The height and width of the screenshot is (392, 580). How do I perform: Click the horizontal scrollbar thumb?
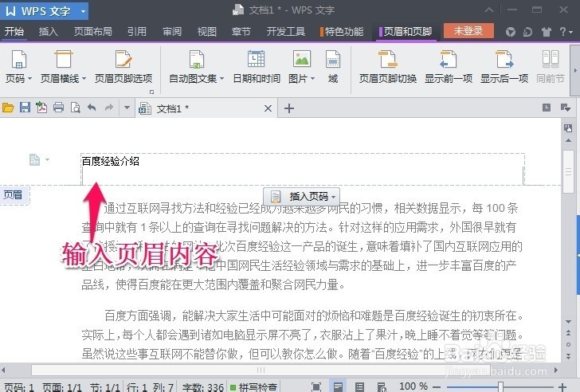tap(261, 370)
